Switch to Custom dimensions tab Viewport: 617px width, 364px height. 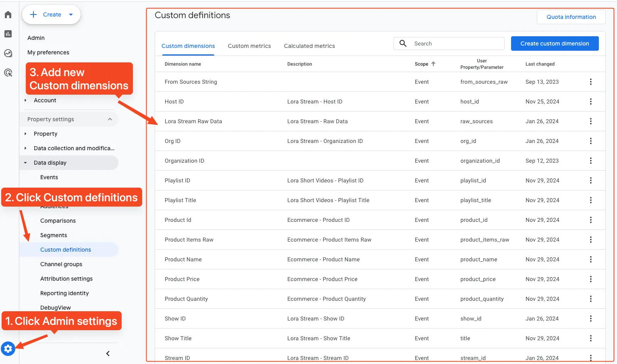(188, 46)
